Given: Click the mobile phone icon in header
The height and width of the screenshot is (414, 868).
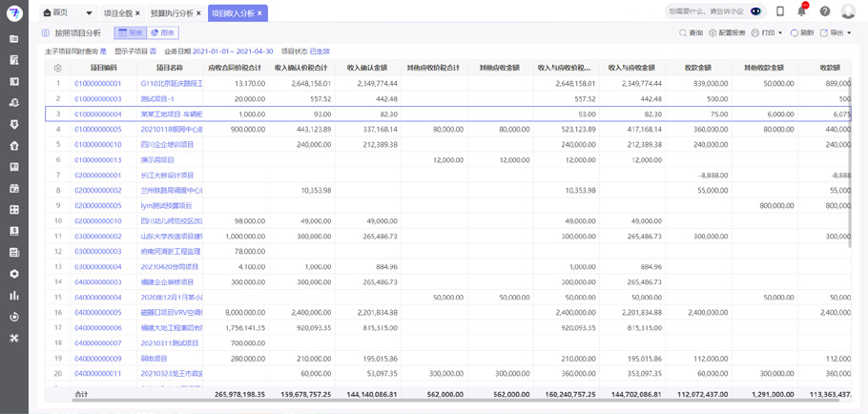Looking at the screenshot, I should (x=780, y=12).
